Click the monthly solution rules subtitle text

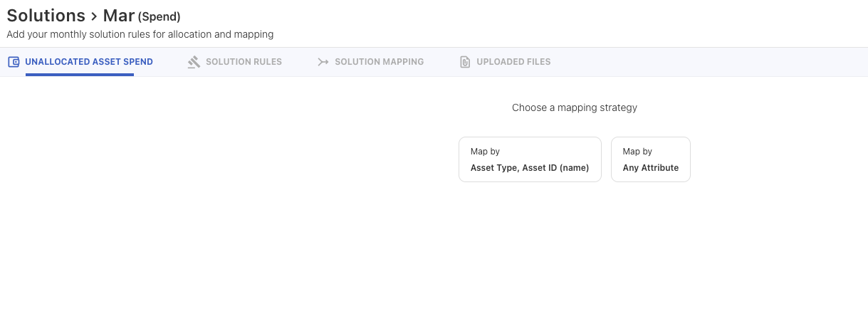(140, 34)
